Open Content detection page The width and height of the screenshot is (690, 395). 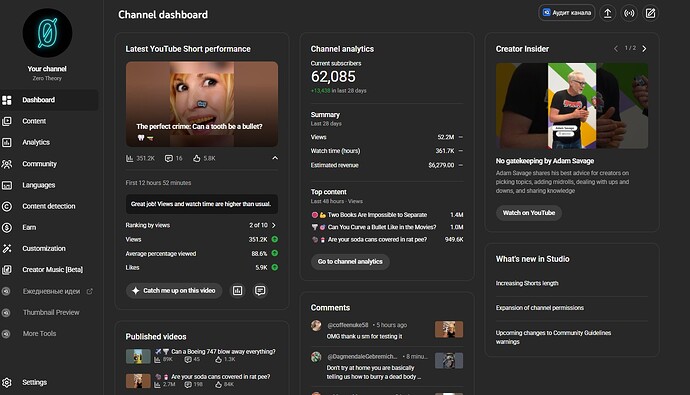click(48, 206)
